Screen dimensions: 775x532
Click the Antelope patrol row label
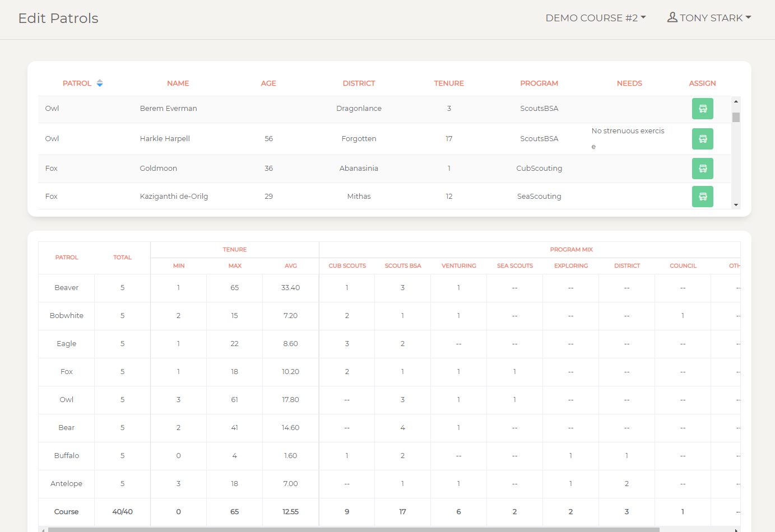pyautogui.click(x=66, y=484)
